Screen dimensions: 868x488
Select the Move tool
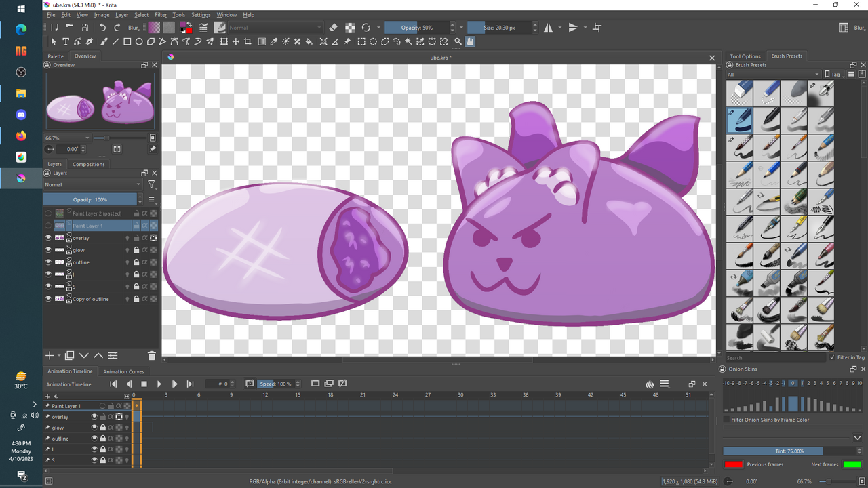click(x=236, y=41)
